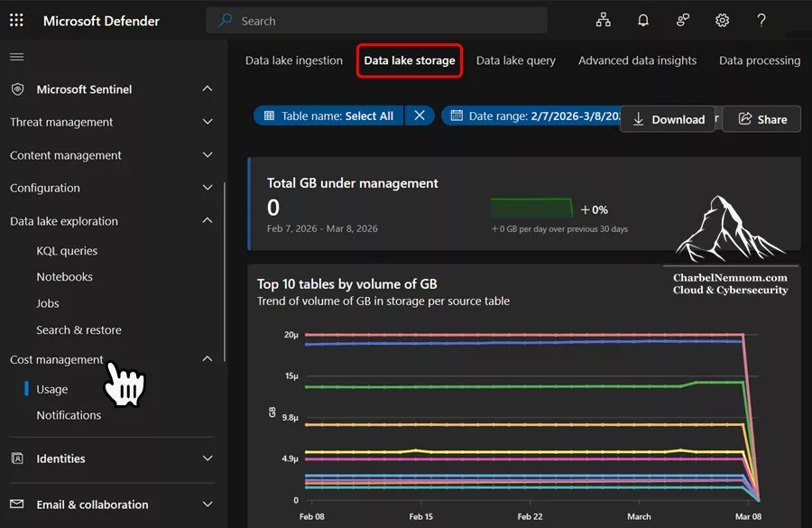
Task: Expand the Configuration chevron
Action: point(208,188)
